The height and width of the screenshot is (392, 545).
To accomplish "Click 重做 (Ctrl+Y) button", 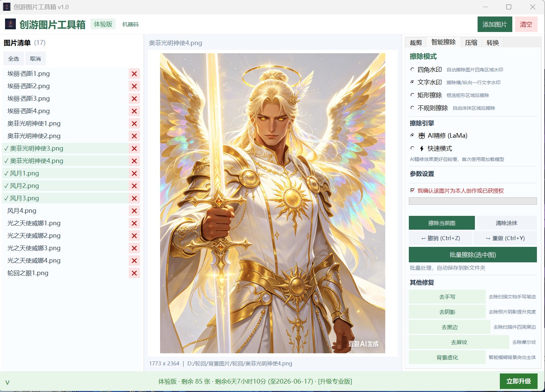I will 505,238.
